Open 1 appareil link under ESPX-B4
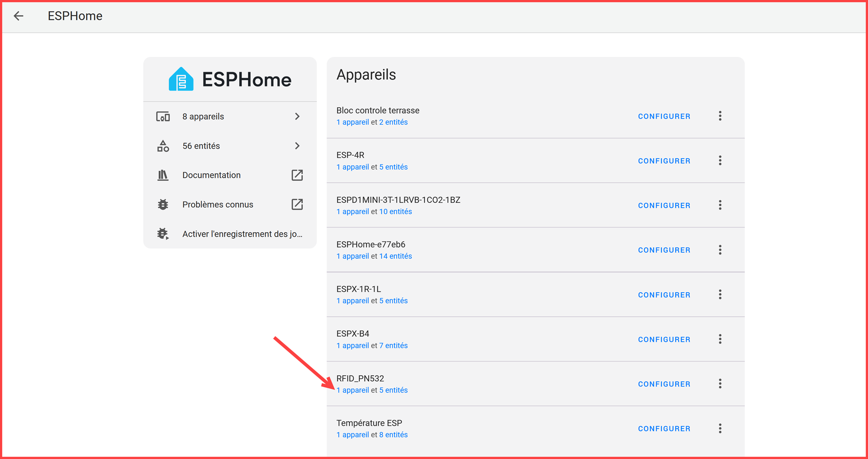868x459 pixels. point(353,346)
